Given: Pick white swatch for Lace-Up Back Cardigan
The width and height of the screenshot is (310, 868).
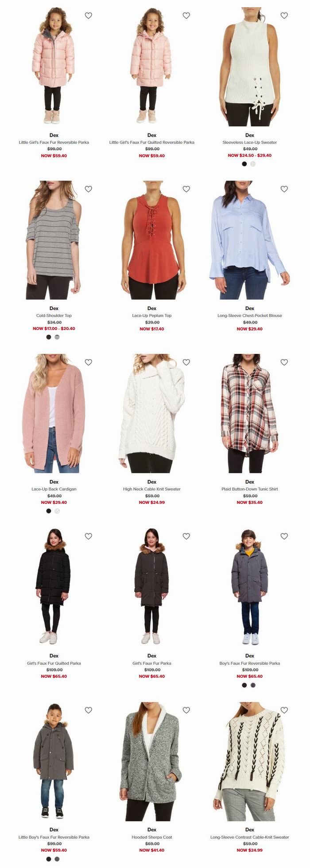Looking at the screenshot, I should coord(57,511).
